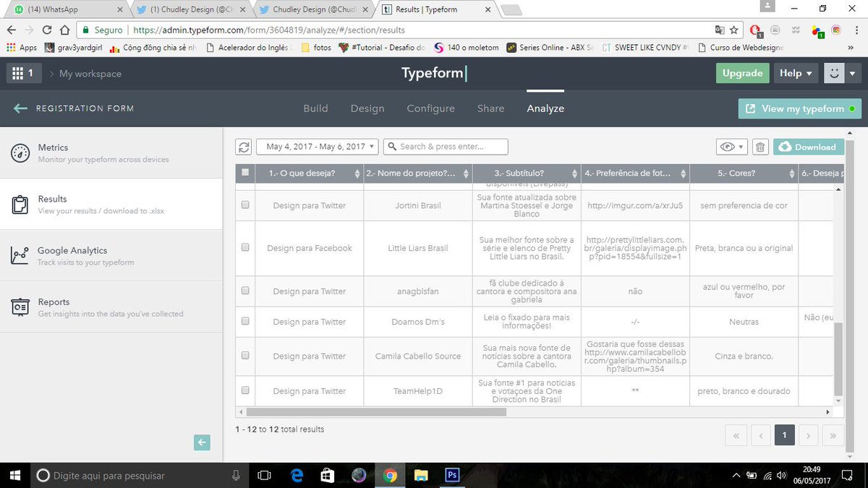
Task: Check the anagblsfan row checkbox
Action: (x=245, y=291)
